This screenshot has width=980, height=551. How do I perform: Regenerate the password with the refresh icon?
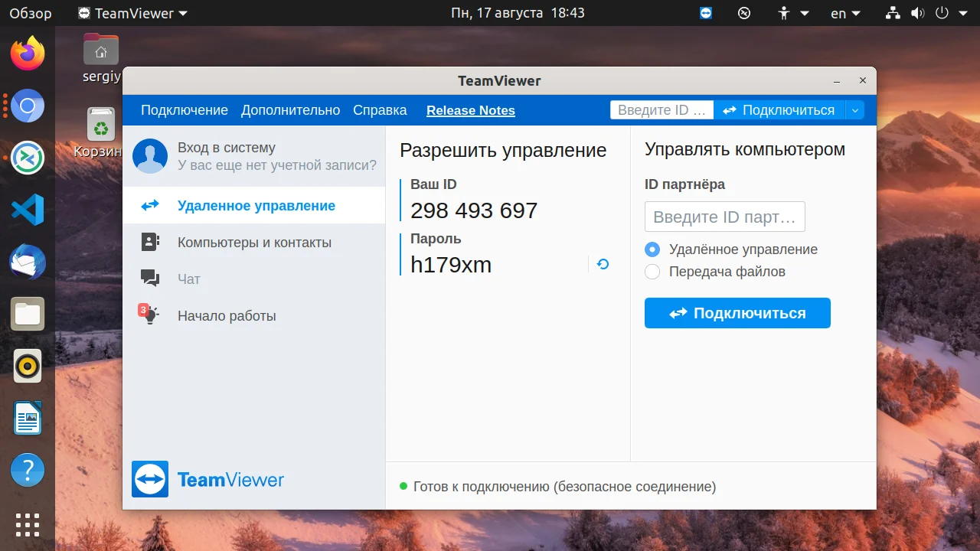pos(603,264)
